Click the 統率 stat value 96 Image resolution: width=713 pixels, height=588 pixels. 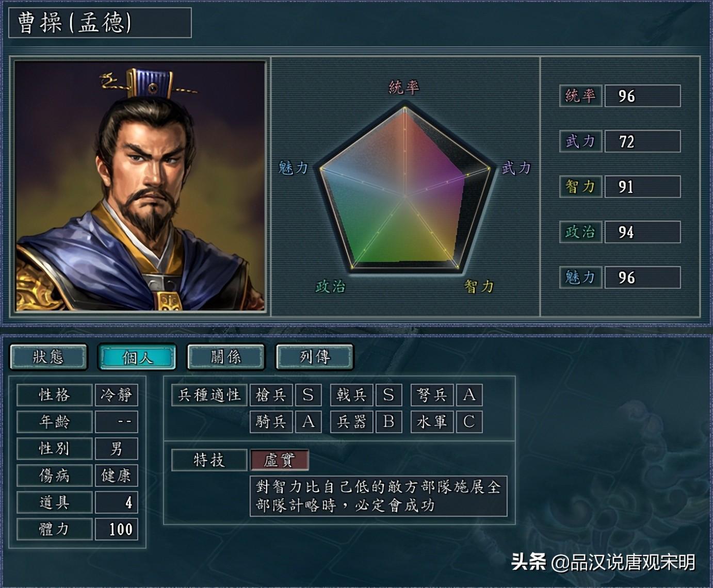click(642, 96)
